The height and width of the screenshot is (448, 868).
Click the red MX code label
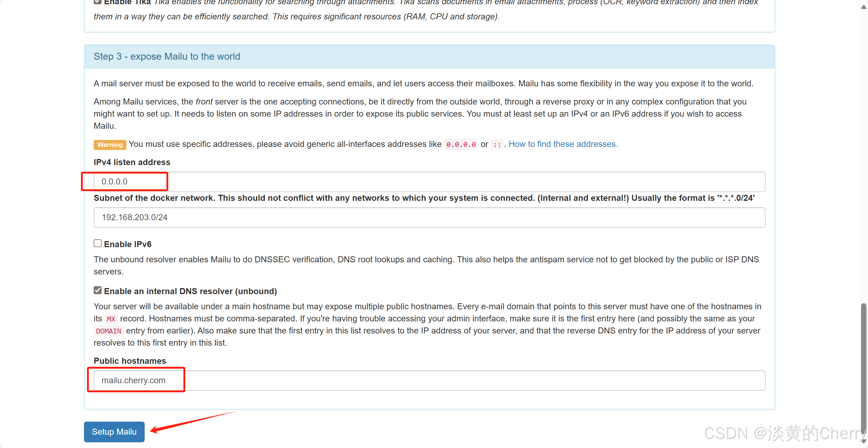(111, 319)
